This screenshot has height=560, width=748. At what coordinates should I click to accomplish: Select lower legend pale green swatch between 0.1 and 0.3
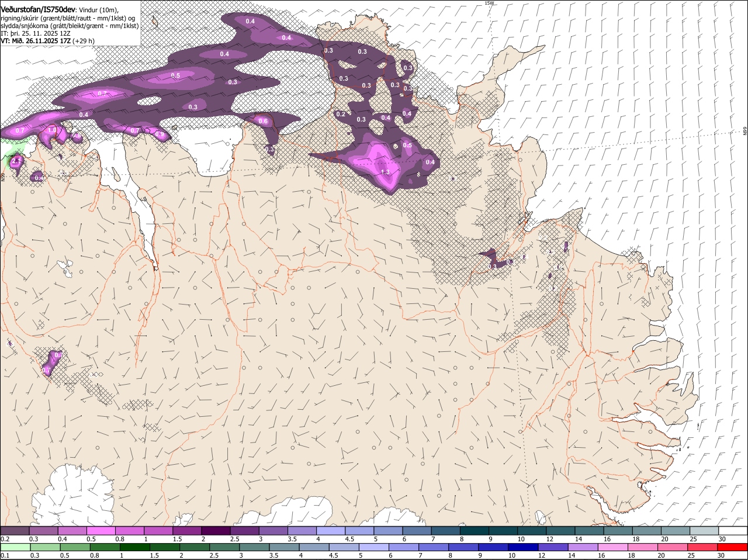click(15, 548)
